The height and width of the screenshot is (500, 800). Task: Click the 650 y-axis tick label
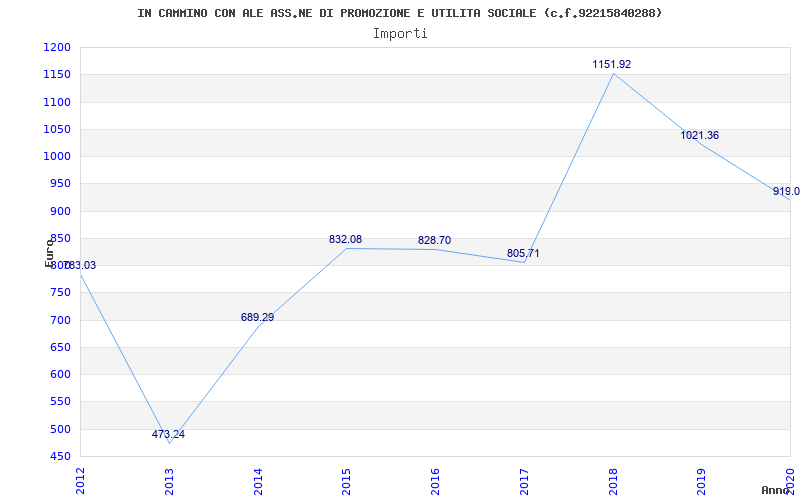pos(60,347)
